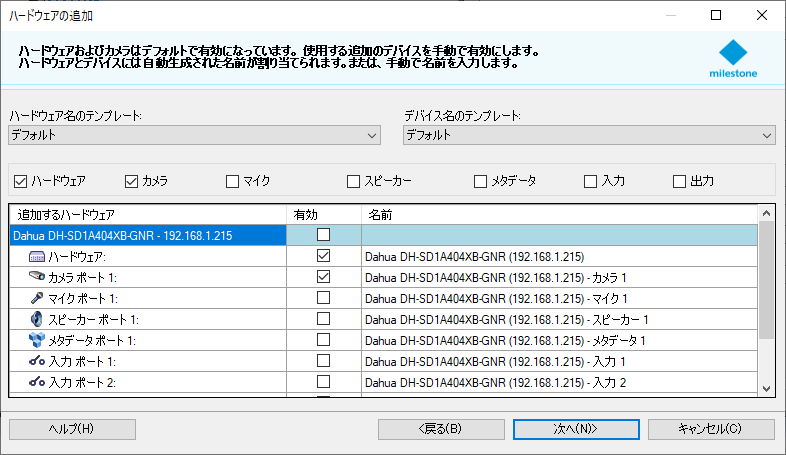
Task: Click the metadata cubes icon beside メタデータ ポート 1
Action: [x=37, y=340]
